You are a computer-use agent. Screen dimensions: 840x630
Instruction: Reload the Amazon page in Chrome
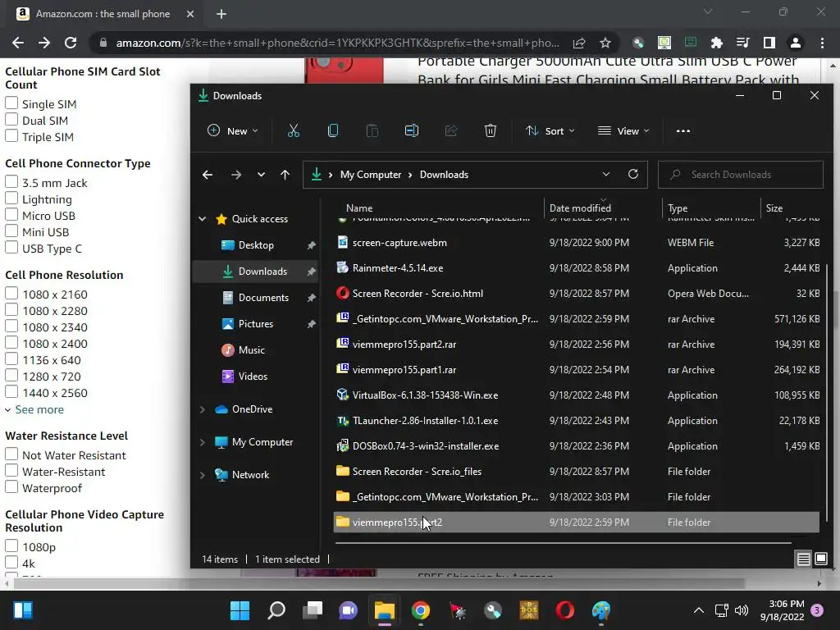pyautogui.click(x=71, y=43)
